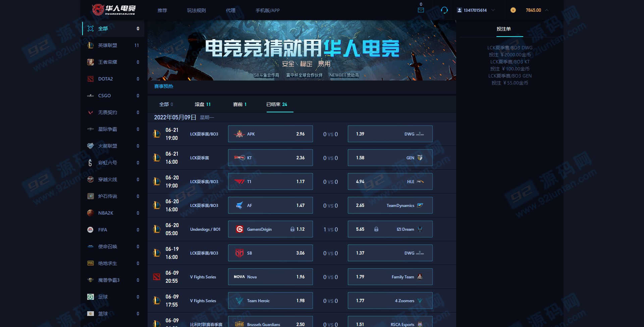Select 彩虹六号 game icon in sidebar
The height and width of the screenshot is (327, 644).
pos(90,163)
